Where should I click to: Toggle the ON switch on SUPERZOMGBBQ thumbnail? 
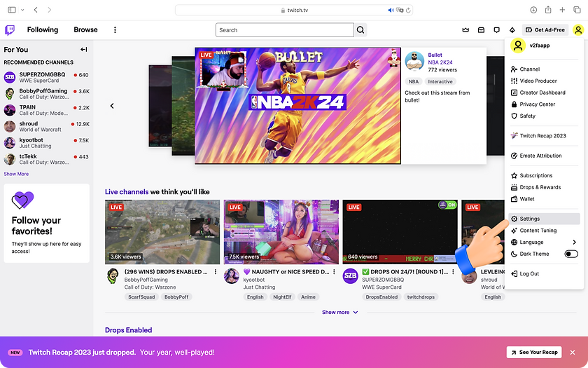point(447,205)
